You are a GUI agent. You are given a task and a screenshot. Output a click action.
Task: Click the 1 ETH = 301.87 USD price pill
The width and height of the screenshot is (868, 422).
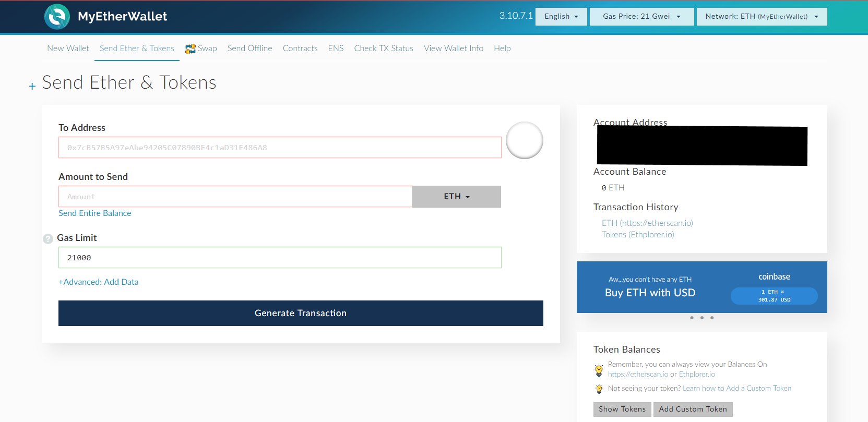774,296
